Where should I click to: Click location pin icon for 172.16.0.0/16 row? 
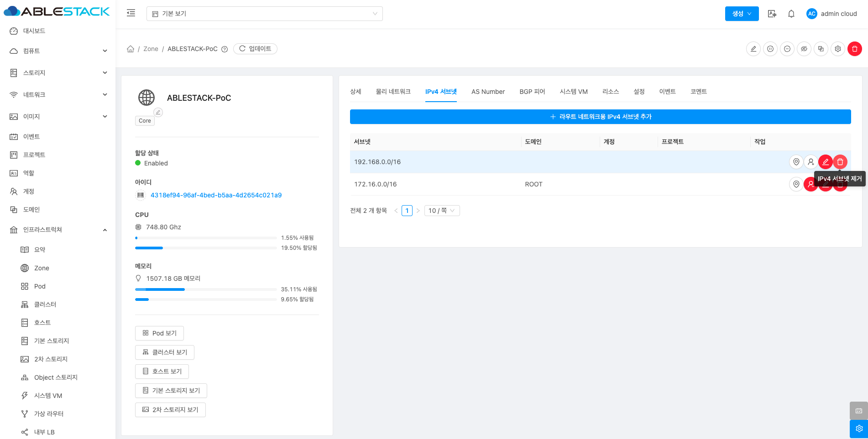796,184
